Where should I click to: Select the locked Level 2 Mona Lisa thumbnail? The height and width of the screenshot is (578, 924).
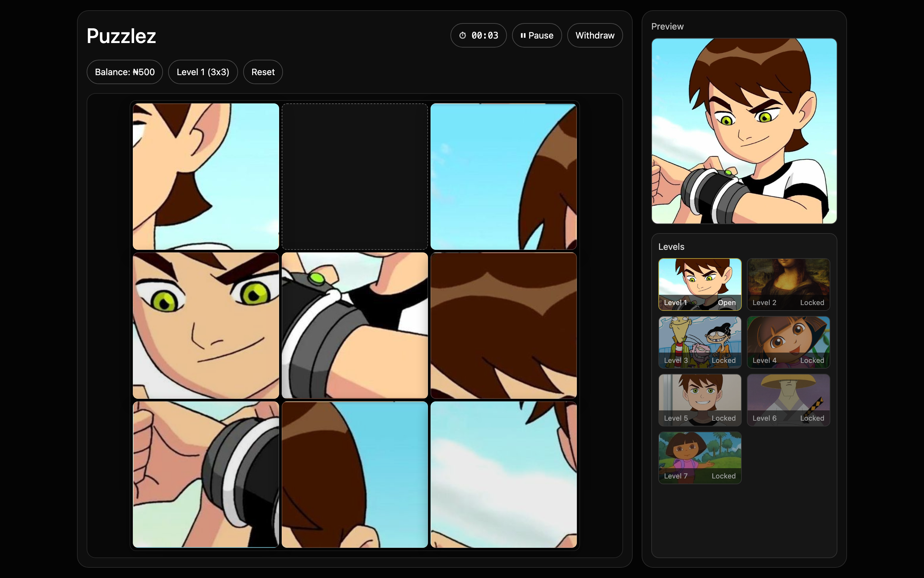click(789, 285)
